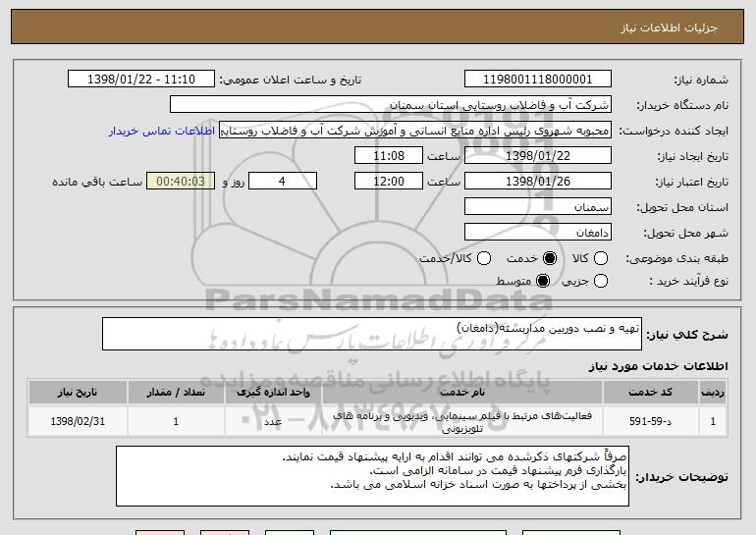
Task: Click the تعداد / مقدار column header
Action: 176,393
